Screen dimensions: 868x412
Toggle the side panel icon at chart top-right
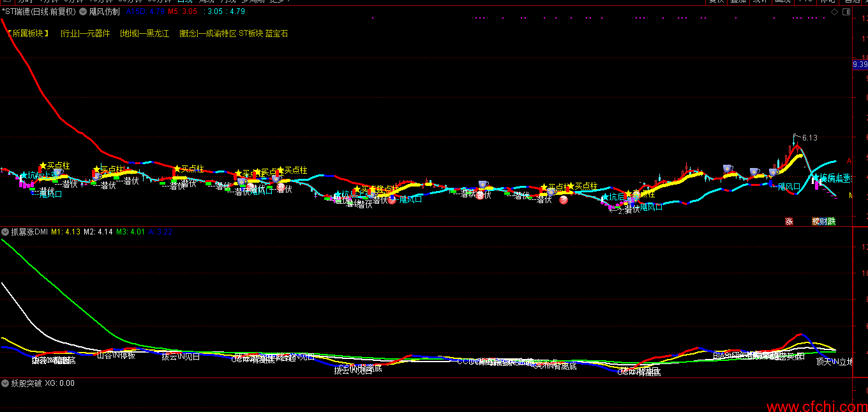[846, 11]
